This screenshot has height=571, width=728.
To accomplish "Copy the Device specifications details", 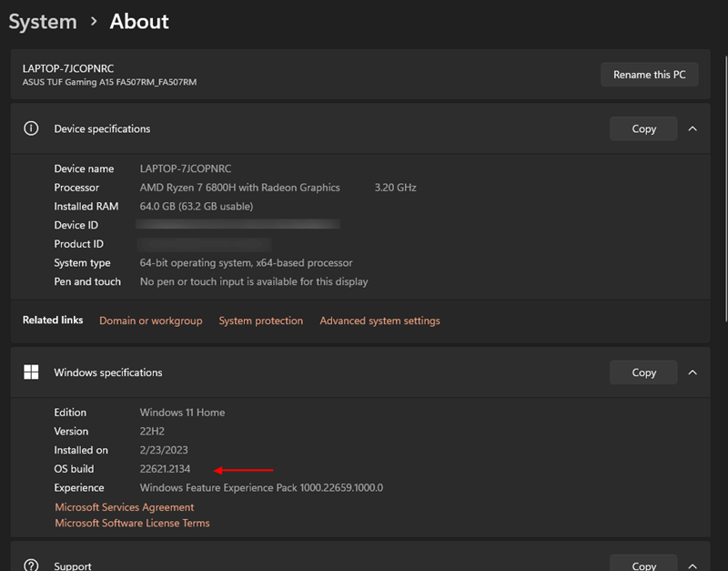I will tap(643, 128).
